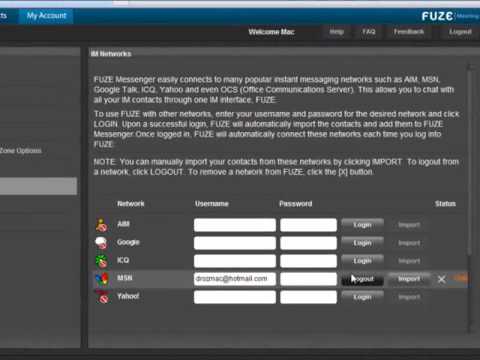Viewport: 480px width, 360px height.
Task: Click the Status column header
Action: [445, 204]
